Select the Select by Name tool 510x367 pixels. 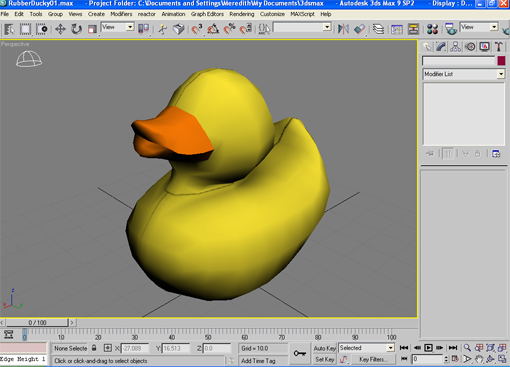pos(9,29)
